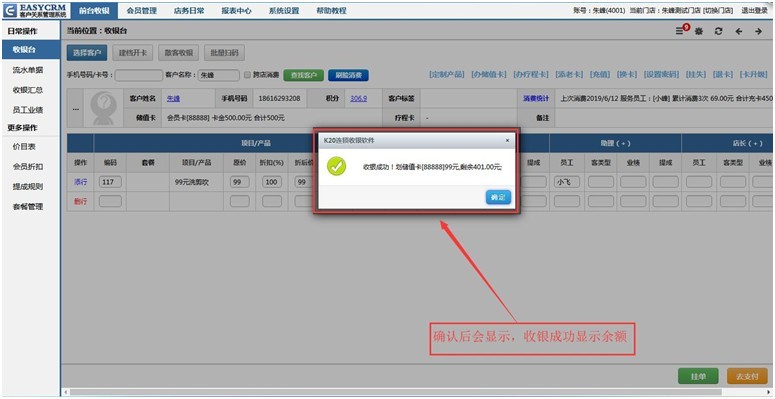Click the green 挂单 button
775x399 pixels.
click(x=698, y=376)
